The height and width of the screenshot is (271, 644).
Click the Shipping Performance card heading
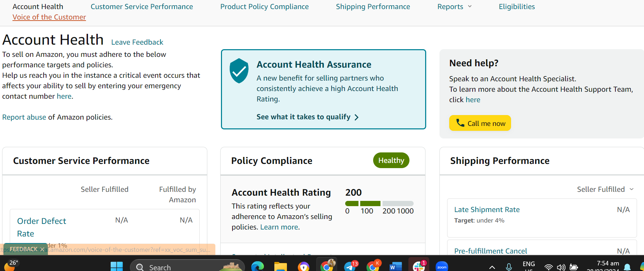click(500, 161)
